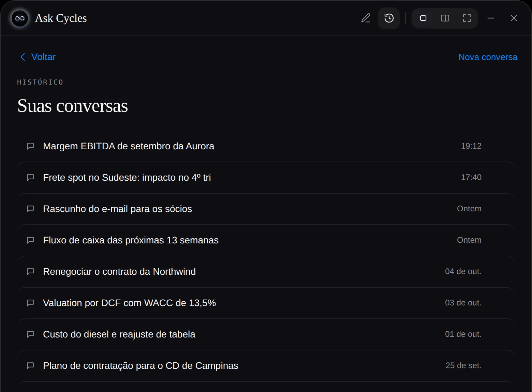Open Renegociar o contrato da Northwind
The height and width of the screenshot is (392, 532).
[266, 271]
